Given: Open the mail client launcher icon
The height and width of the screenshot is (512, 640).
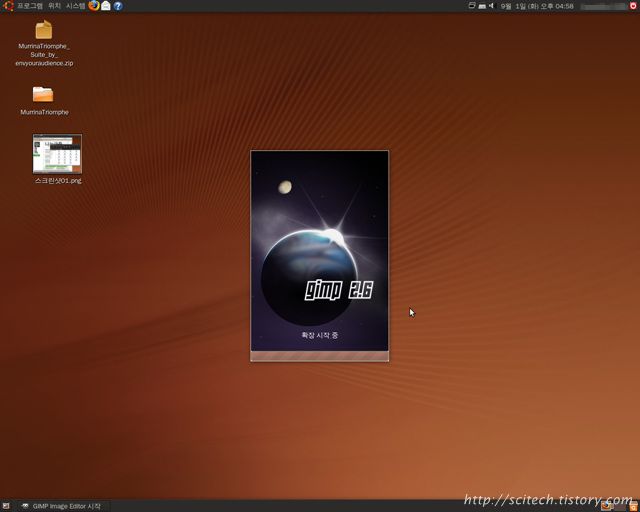Looking at the screenshot, I should pos(106,6).
